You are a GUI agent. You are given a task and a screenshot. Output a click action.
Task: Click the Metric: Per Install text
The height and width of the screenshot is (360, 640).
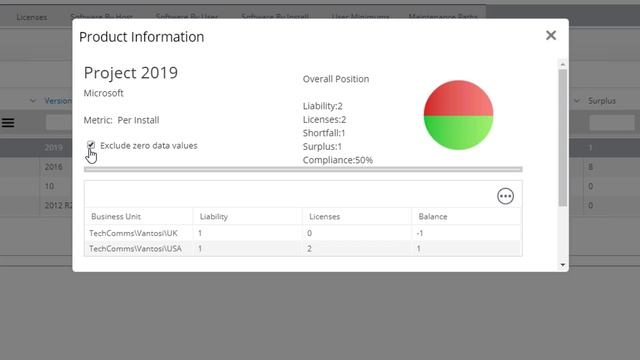coord(121,120)
